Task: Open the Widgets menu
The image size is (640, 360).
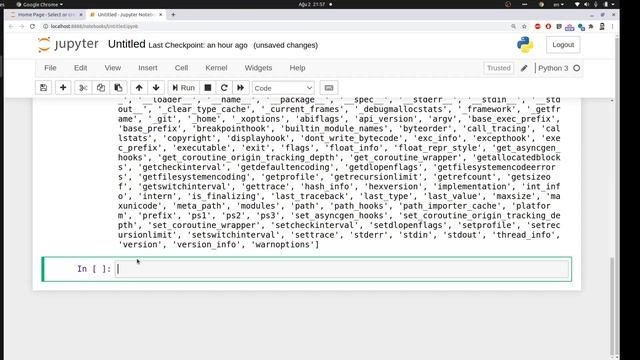Action: 258,68
